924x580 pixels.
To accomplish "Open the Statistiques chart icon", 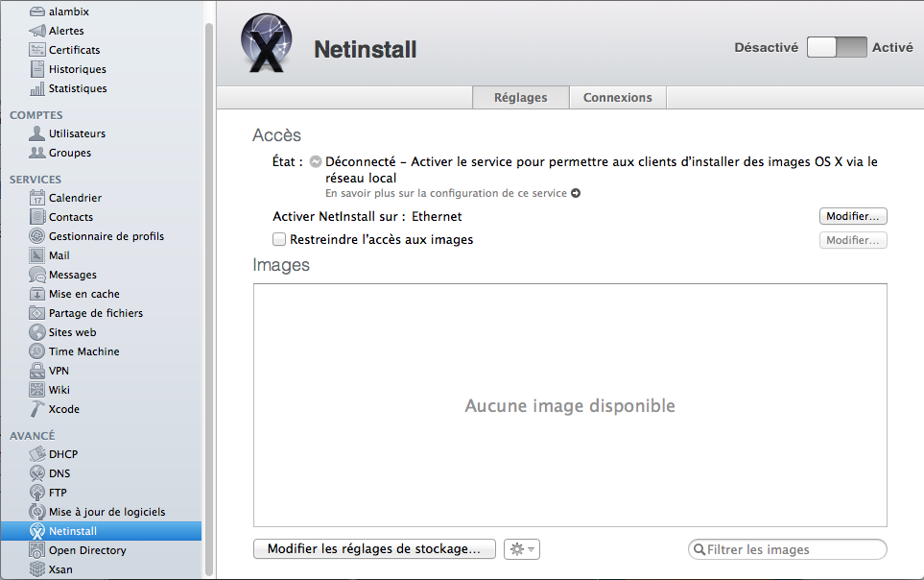I will point(37,88).
